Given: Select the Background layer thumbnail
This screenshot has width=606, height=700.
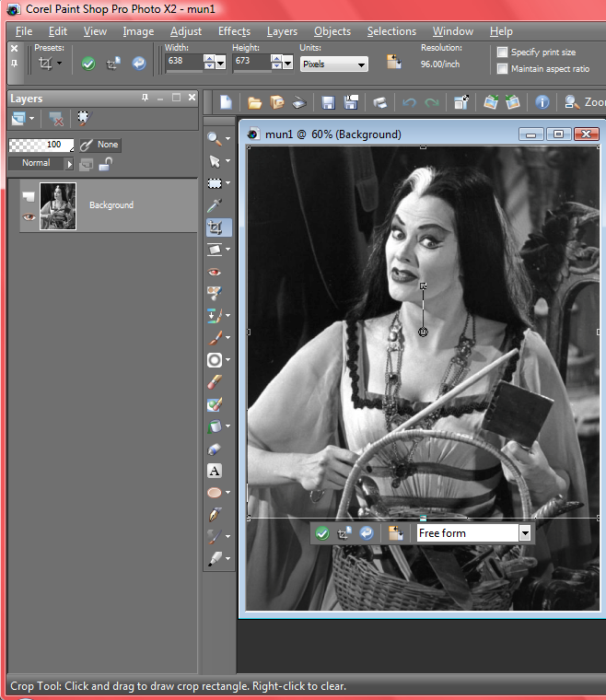Looking at the screenshot, I should [58, 205].
